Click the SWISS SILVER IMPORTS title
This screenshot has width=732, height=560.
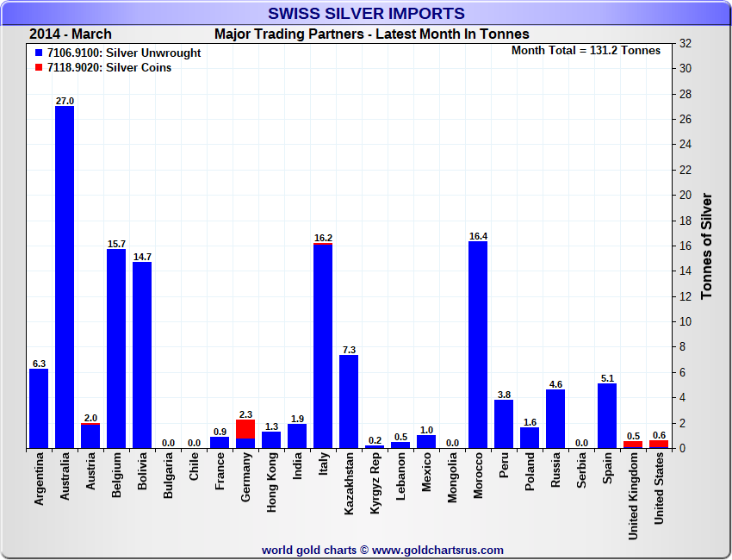367,13
